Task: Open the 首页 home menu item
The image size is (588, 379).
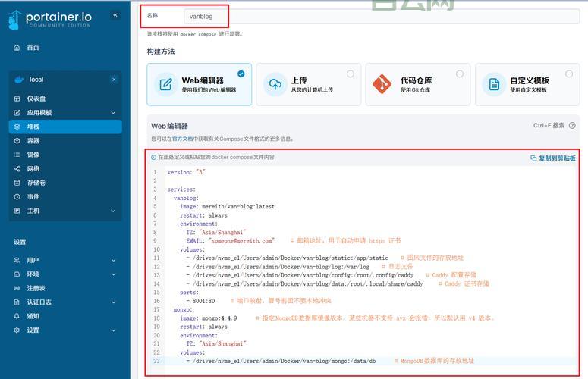Action: [65, 48]
